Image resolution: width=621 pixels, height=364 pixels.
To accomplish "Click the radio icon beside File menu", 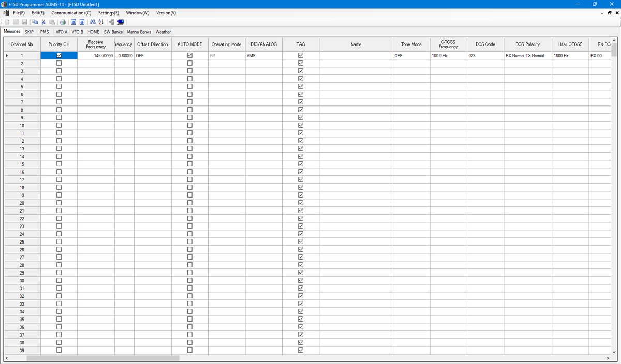I will [x=6, y=13].
